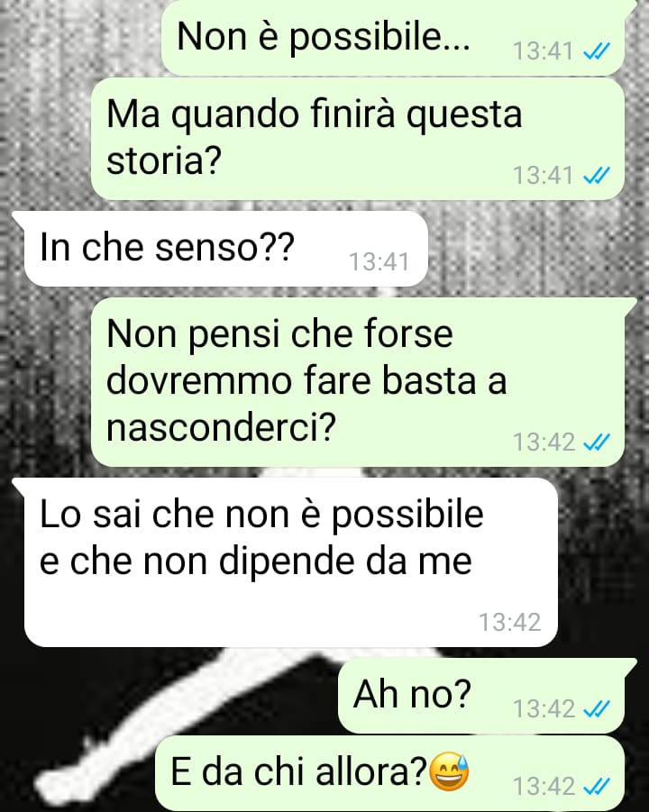Tap the blue double ticks on 'Ah no?'
Image resolution: width=649 pixels, height=812 pixels.
[597, 708]
